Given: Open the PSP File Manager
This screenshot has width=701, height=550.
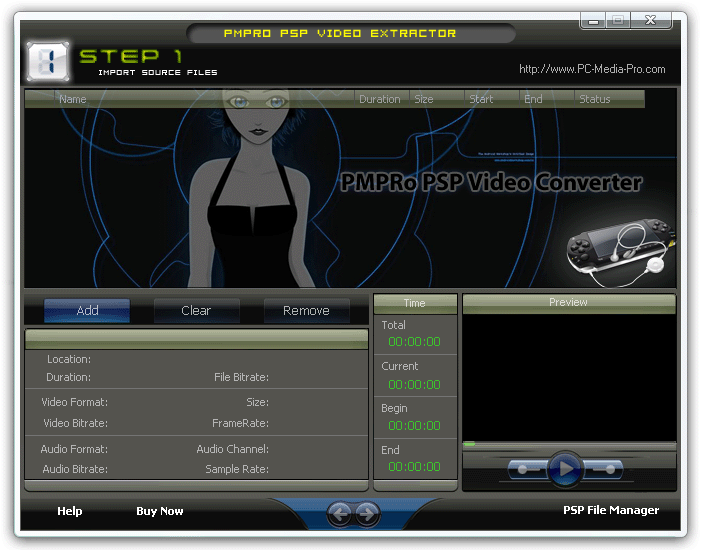Looking at the screenshot, I should pos(611,510).
